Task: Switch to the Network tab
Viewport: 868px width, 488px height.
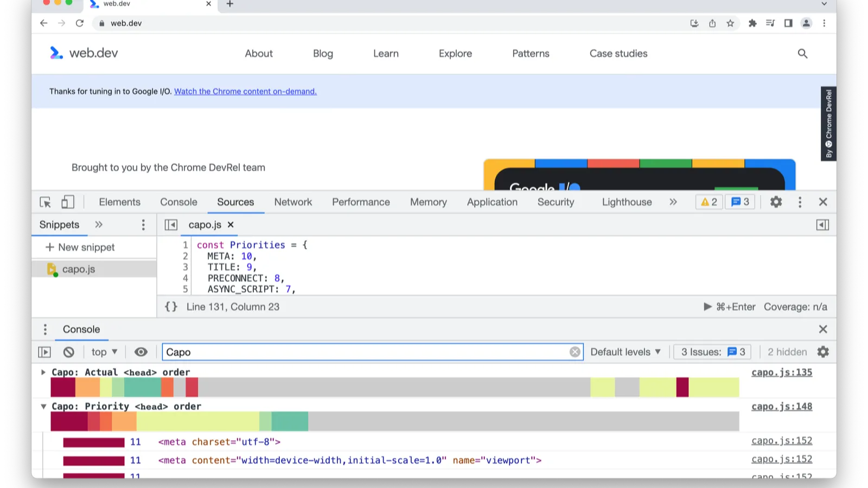Action: [x=293, y=202]
